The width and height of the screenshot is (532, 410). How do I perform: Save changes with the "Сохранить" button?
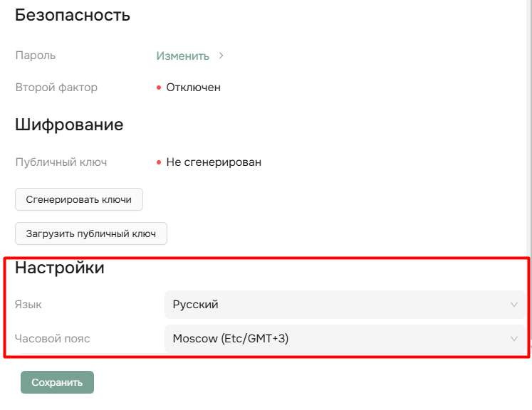57,382
